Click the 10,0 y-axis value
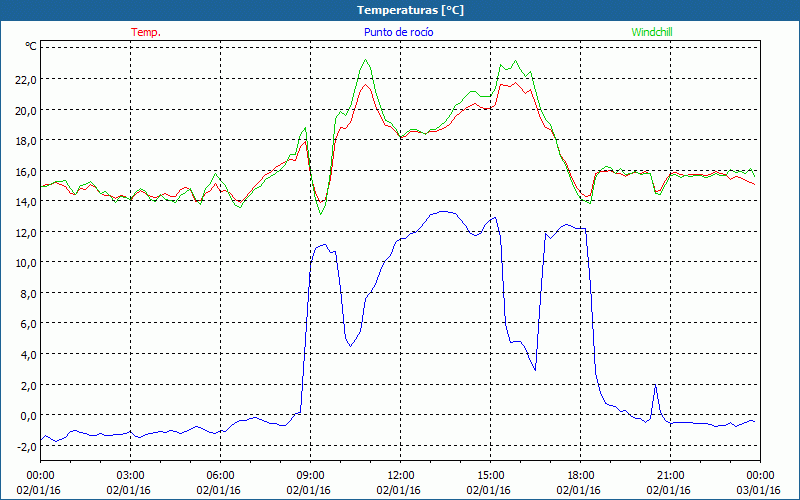Image resolution: width=800 pixels, height=500 pixels. pyautogui.click(x=26, y=263)
